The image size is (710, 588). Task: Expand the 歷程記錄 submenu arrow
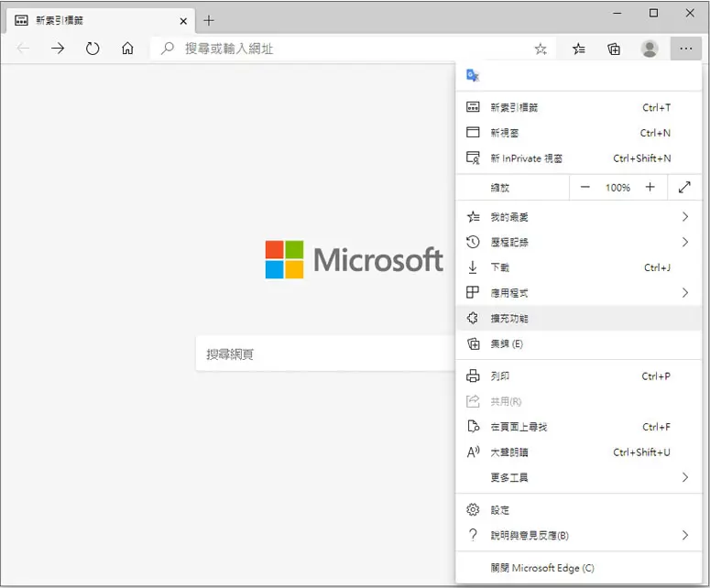(x=685, y=242)
